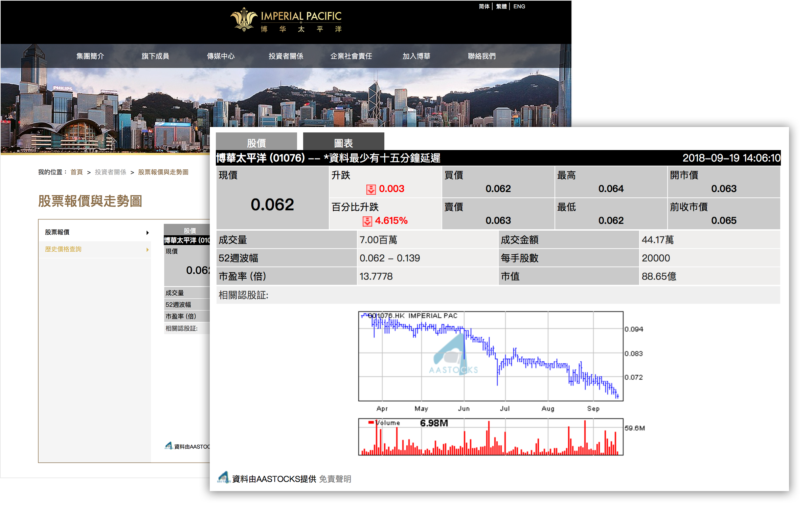Select 歷史價格查詢 in the sidebar

tap(95, 249)
